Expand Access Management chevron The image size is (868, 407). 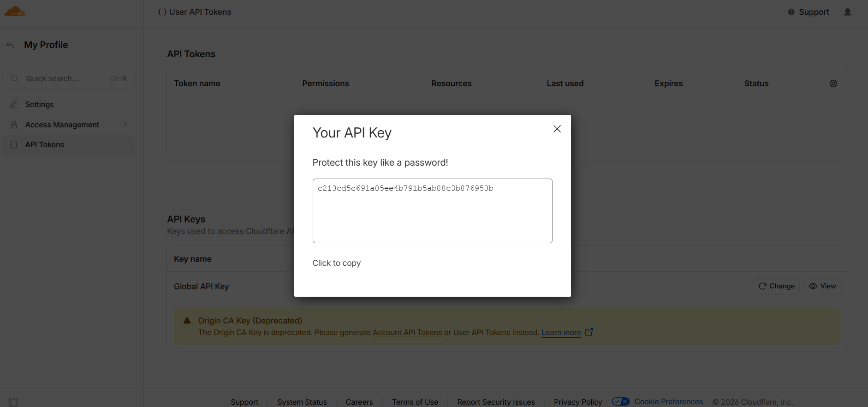[x=125, y=125]
